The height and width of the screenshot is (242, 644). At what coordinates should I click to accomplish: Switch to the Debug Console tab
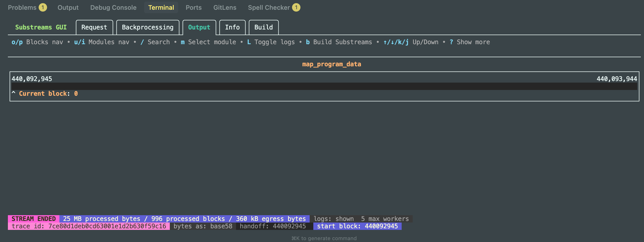(x=113, y=8)
